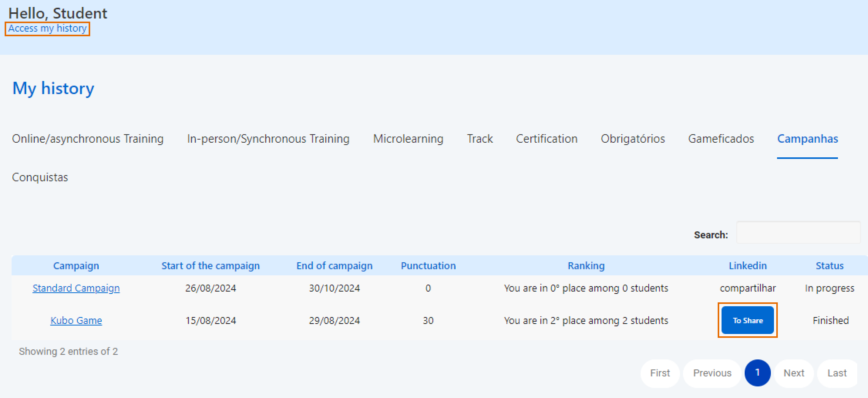
Task: Go to the Next pagination page
Action: point(794,373)
